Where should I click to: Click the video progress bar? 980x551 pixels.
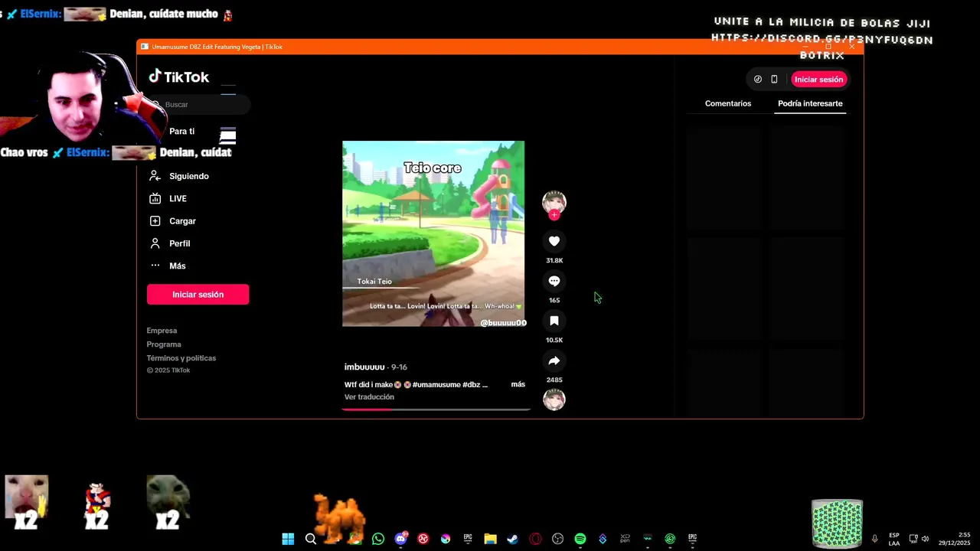point(436,409)
